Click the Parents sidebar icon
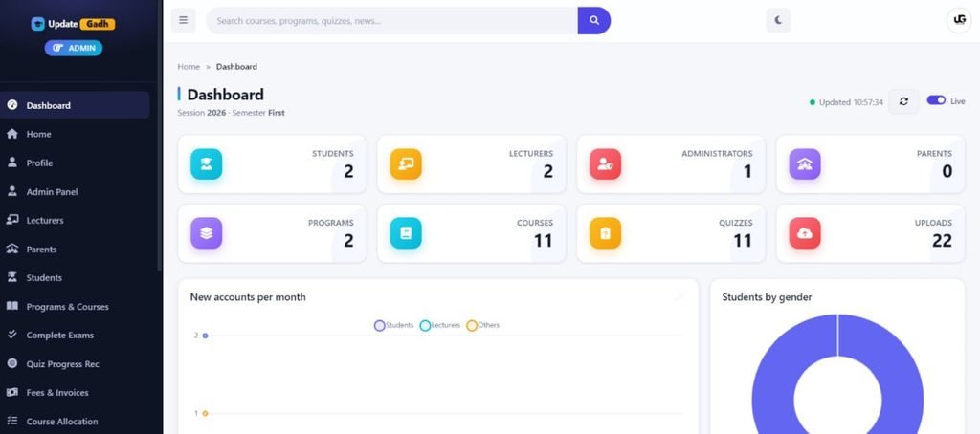 pyautogui.click(x=11, y=249)
